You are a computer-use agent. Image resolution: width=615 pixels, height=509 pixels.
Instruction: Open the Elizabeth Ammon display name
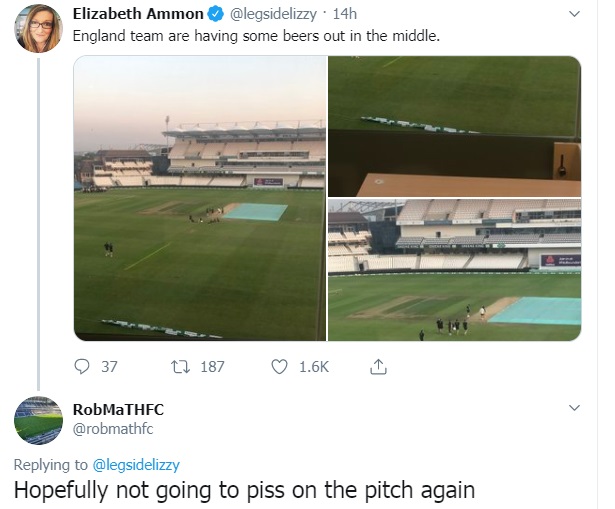[138, 14]
